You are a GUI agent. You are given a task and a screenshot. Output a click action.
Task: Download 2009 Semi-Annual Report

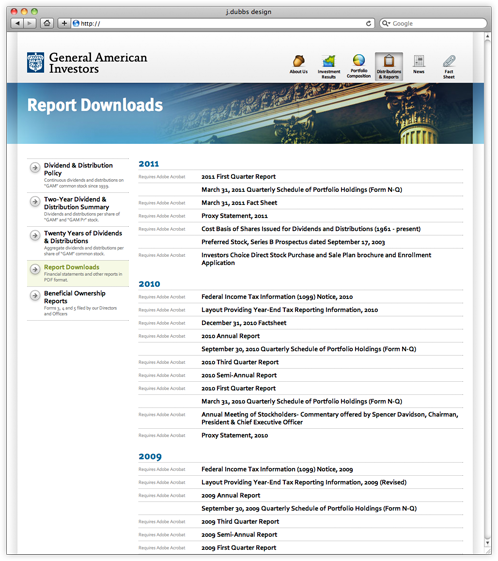pos(239,535)
